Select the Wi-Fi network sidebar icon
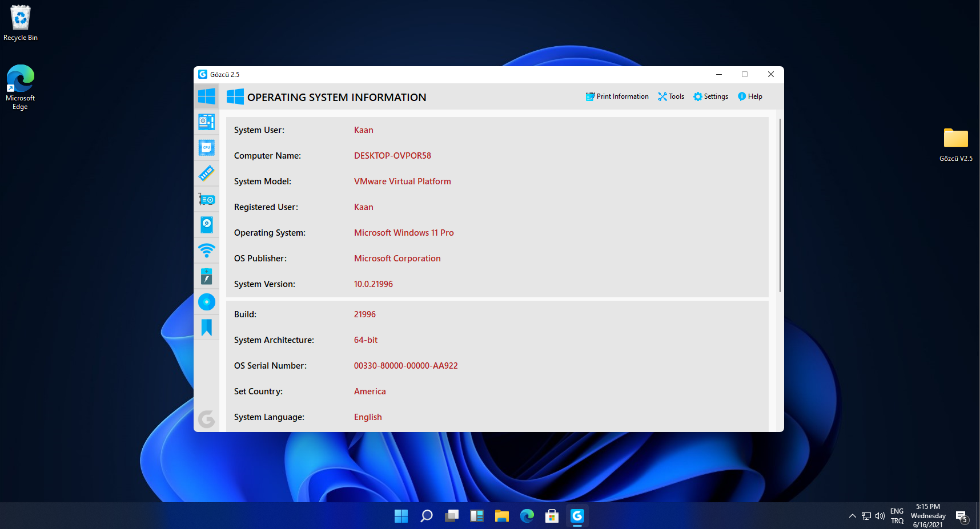Viewport: 980px width, 529px height. tap(206, 251)
